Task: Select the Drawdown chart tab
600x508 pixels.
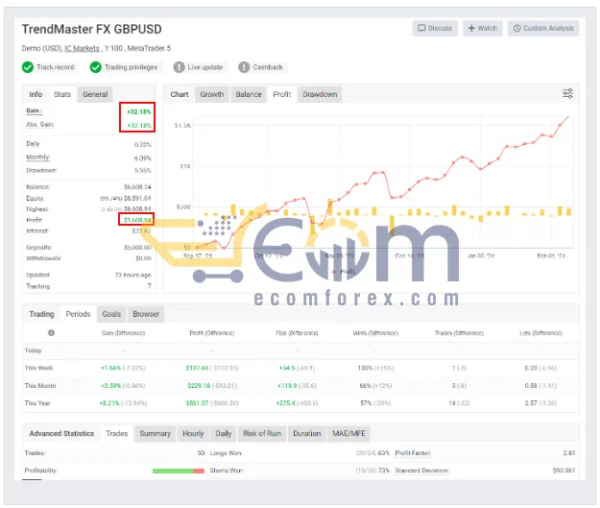Action: coord(320,94)
